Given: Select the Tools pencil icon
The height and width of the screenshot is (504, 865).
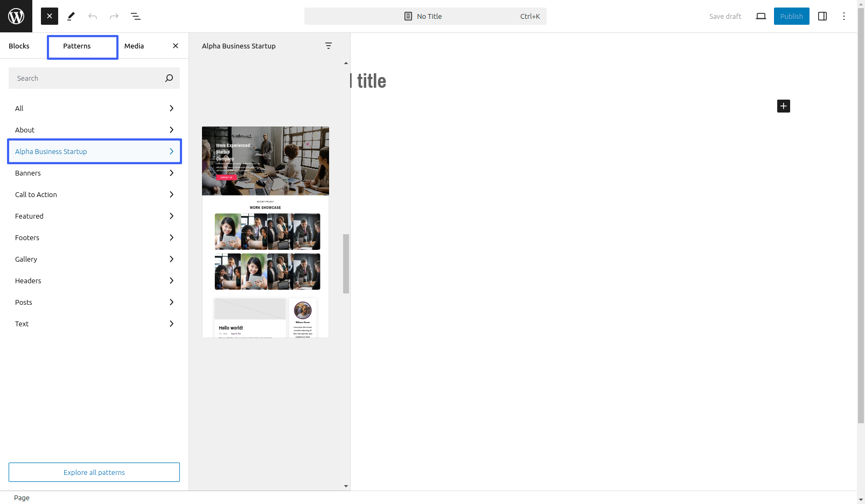Looking at the screenshot, I should pos(71,16).
